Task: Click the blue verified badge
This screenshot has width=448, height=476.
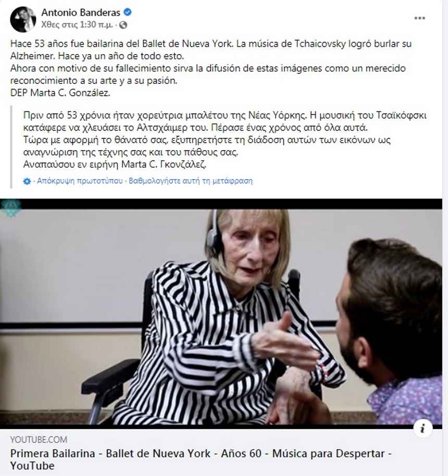Action: [x=128, y=12]
